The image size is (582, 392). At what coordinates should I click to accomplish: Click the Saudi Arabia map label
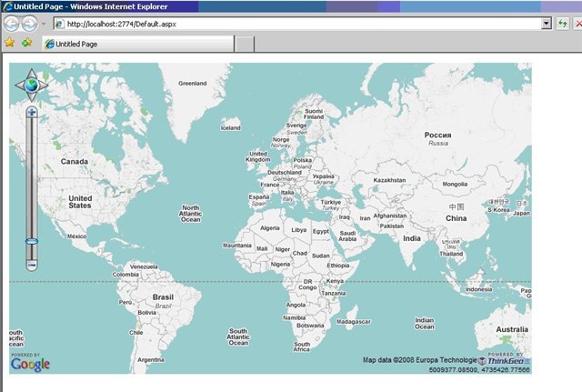(x=347, y=236)
